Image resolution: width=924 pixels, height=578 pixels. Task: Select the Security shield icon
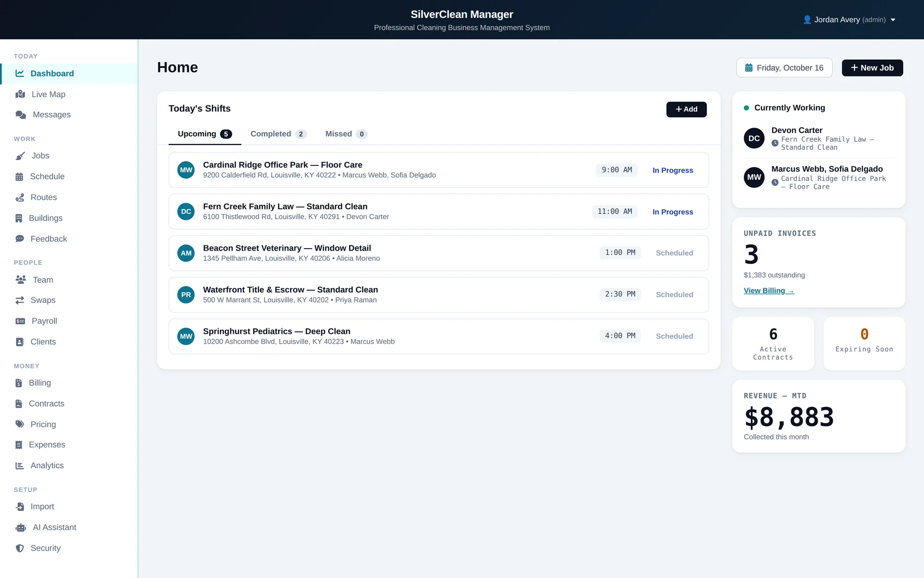(x=20, y=548)
